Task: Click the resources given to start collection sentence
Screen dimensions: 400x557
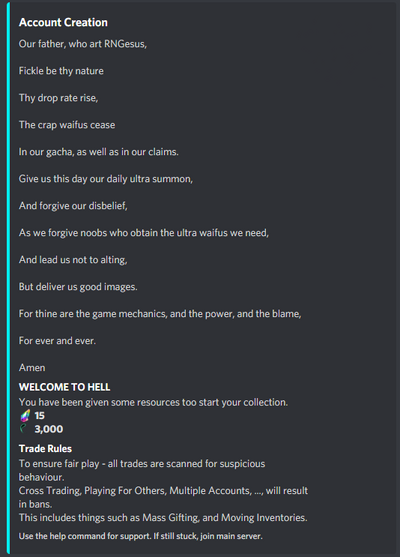Action: point(153,402)
